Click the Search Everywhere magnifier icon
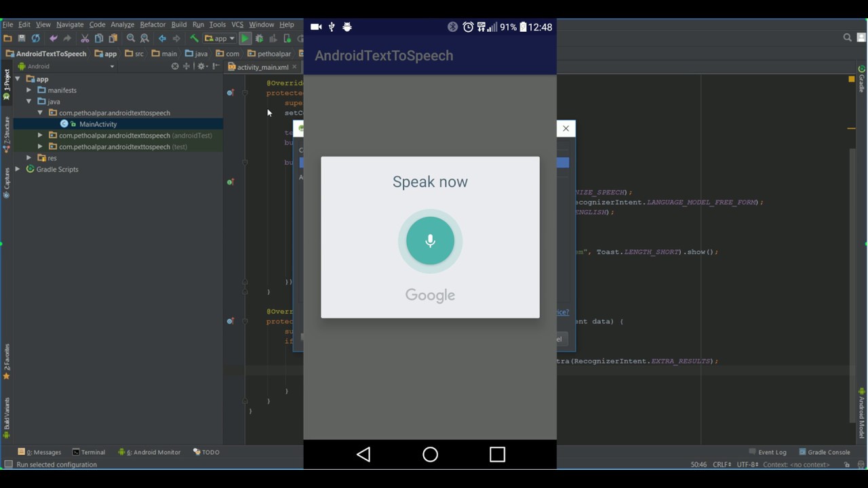Image resolution: width=868 pixels, height=488 pixels. 848,38
